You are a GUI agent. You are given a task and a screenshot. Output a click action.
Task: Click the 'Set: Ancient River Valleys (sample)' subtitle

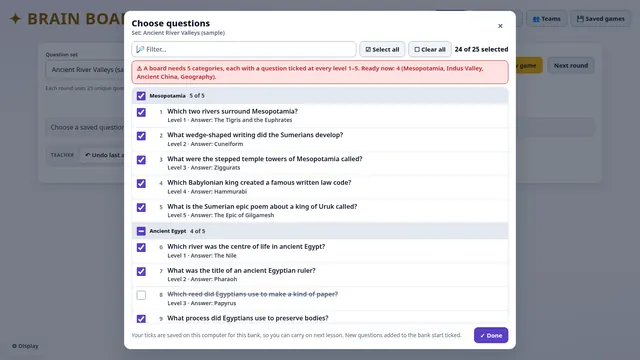[178, 33]
